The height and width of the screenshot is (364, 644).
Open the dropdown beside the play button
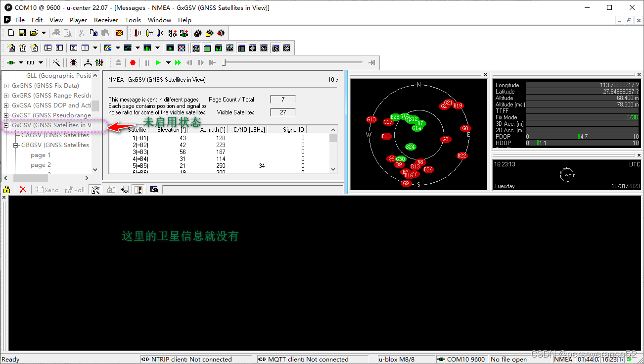[x=168, y=62]
